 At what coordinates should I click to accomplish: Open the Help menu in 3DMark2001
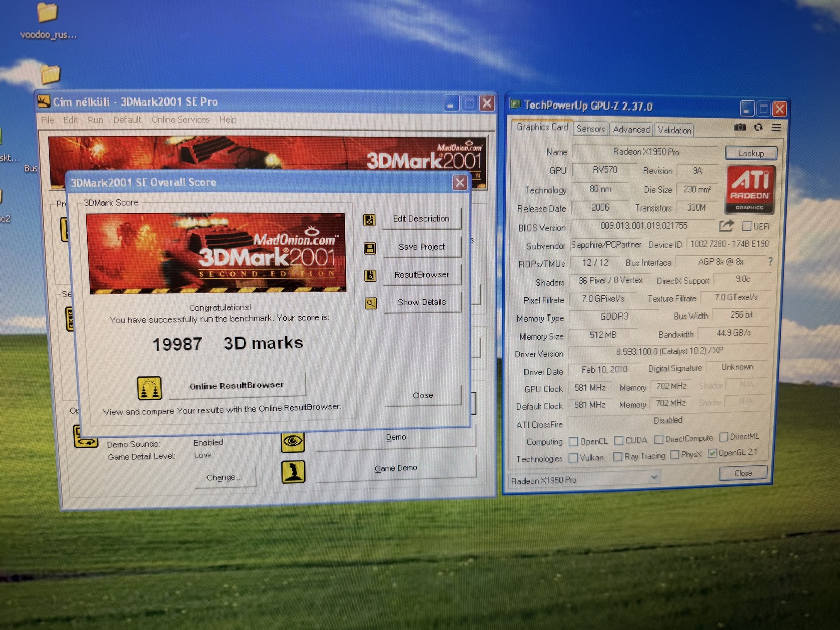click(x=228, y=120)
